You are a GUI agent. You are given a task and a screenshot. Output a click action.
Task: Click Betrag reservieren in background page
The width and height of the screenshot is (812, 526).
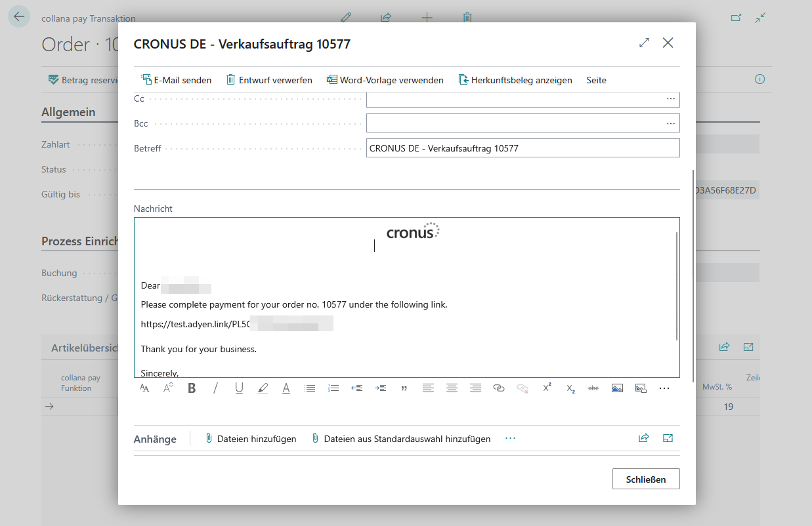pos(83,80)
